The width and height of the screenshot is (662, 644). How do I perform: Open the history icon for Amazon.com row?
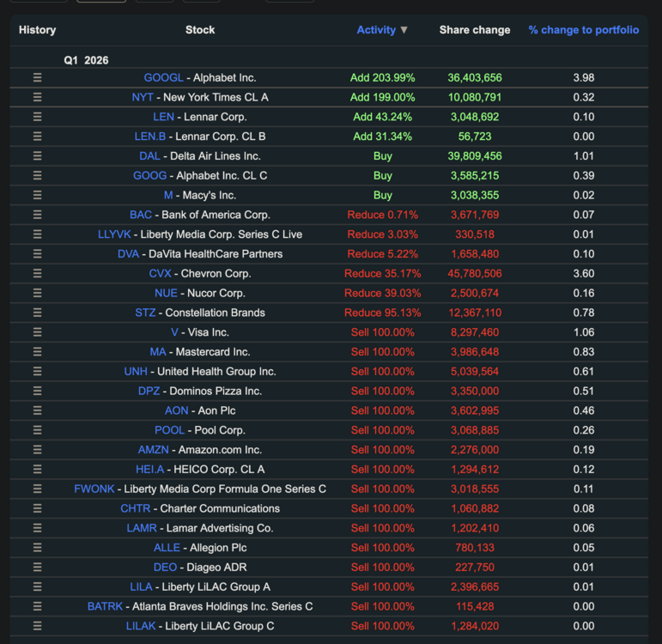(37, 449)
